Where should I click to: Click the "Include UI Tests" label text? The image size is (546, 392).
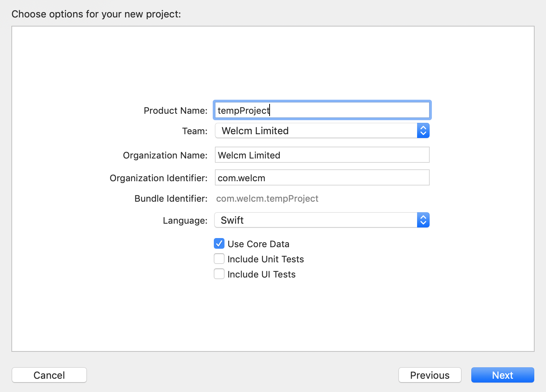click(x=261, y=274)
